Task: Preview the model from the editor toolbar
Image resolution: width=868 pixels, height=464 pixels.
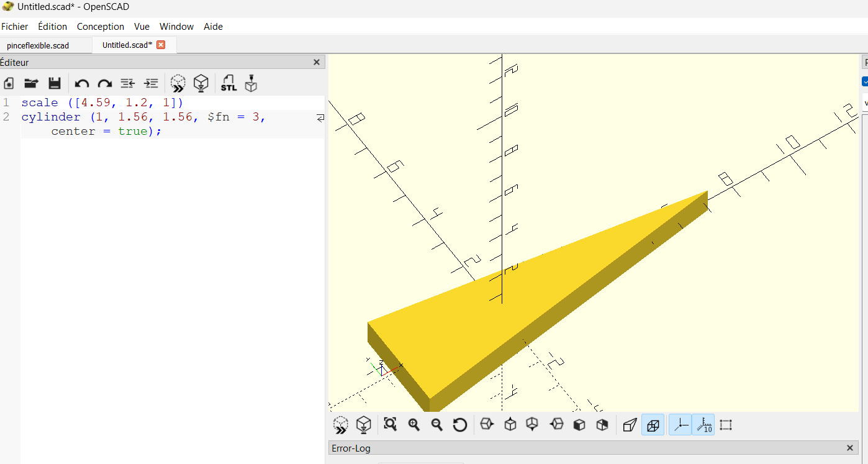Action: click(x=178, y=83)
